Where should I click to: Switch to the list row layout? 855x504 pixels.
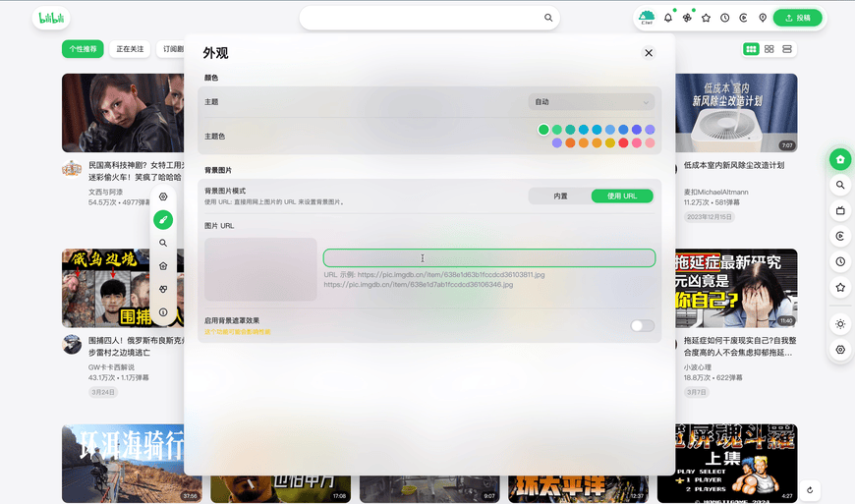[787, 49]
